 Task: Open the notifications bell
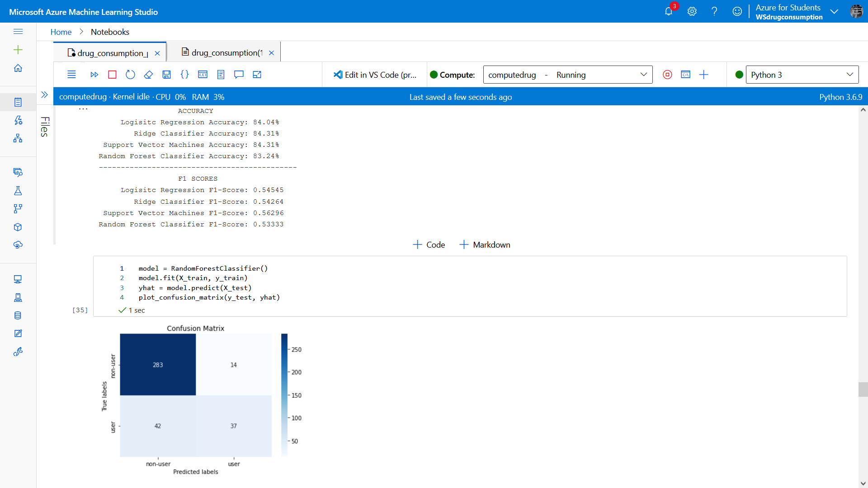[669, 12]
